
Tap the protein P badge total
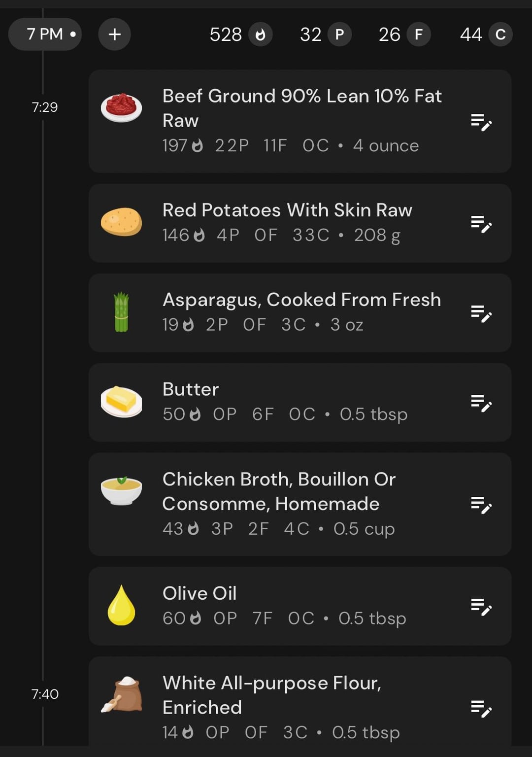[326, 34]
